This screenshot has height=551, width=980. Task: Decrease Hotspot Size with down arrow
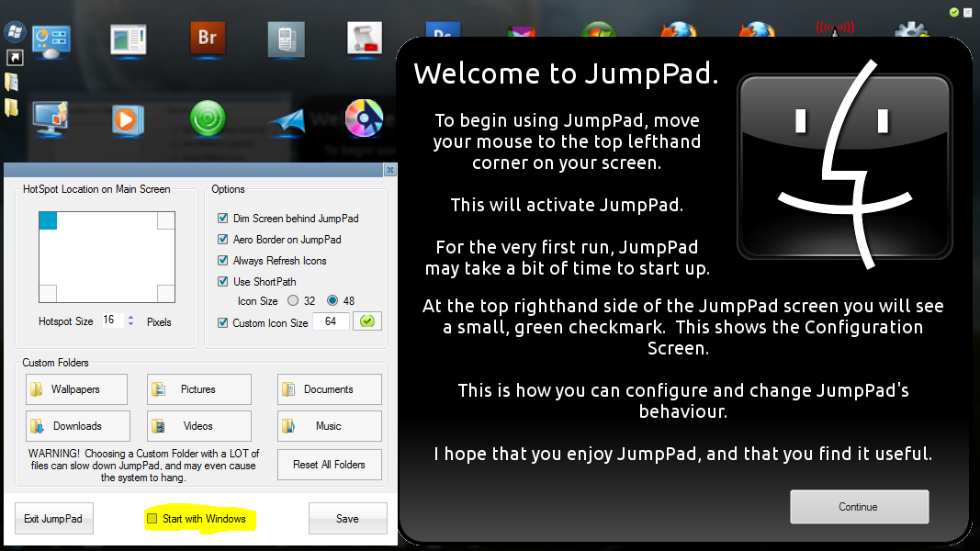coord(130,324)
